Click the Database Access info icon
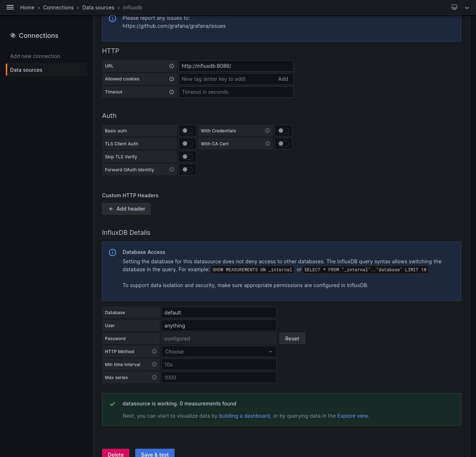This screenshot has height=457, width=476. 113,252
